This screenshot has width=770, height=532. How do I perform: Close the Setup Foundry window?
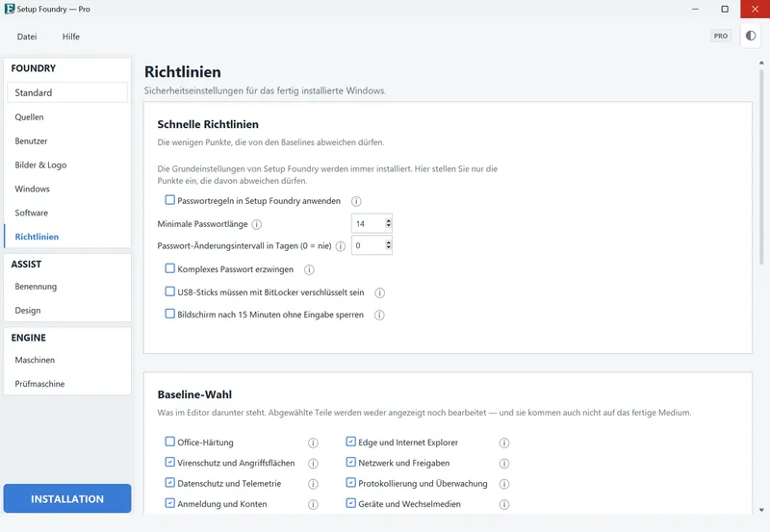coord(755,9)
